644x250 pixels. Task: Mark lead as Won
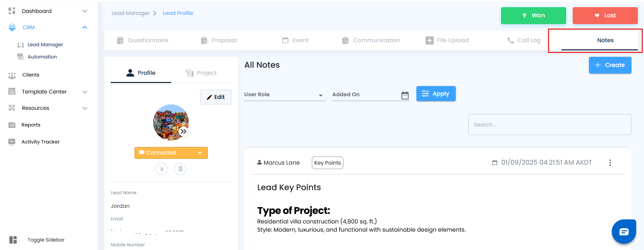(x=533, y=16)
